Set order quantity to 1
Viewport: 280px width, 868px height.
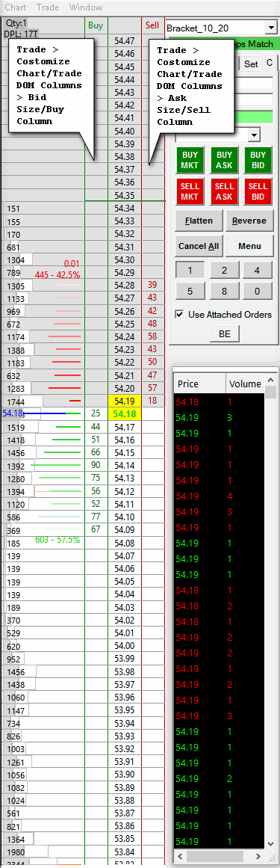tap(190, 271)
